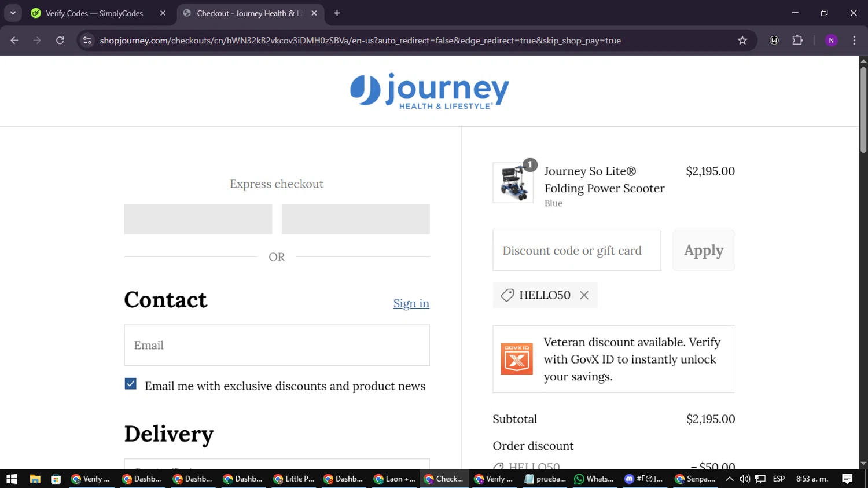Open the tab search dropdown arrow
The image size is (868, 488).
[x=13, y=13]
